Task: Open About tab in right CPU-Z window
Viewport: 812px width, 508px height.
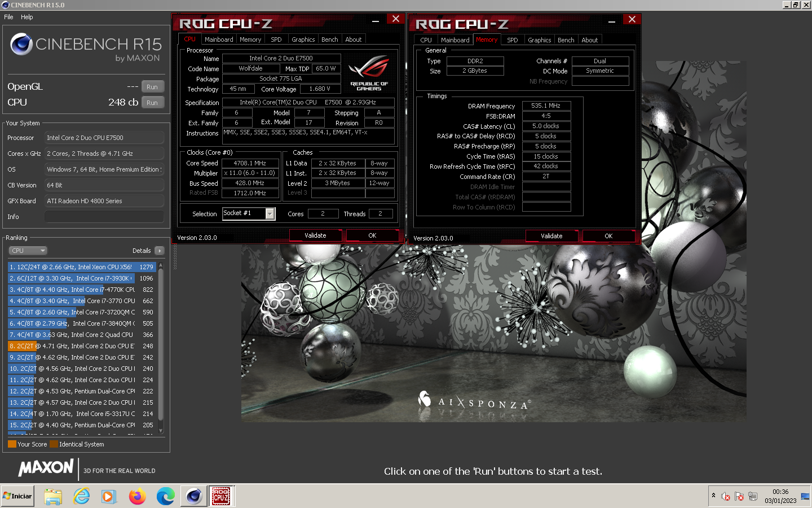Action: [x=590, y=40]
